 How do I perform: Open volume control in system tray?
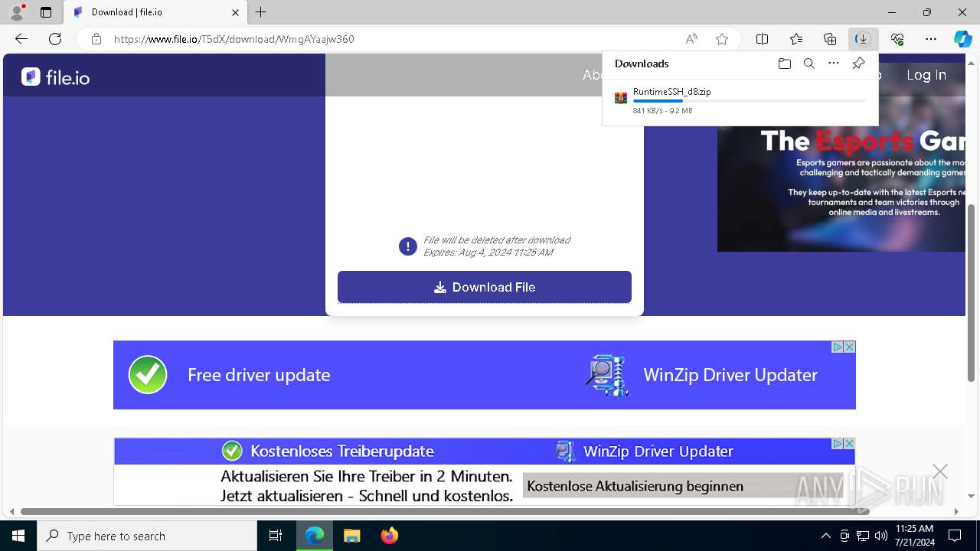click(x=881, y=536)
